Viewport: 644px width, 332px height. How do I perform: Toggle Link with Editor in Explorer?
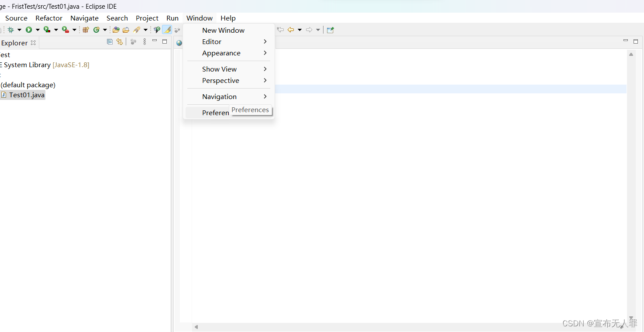(119, 42)
